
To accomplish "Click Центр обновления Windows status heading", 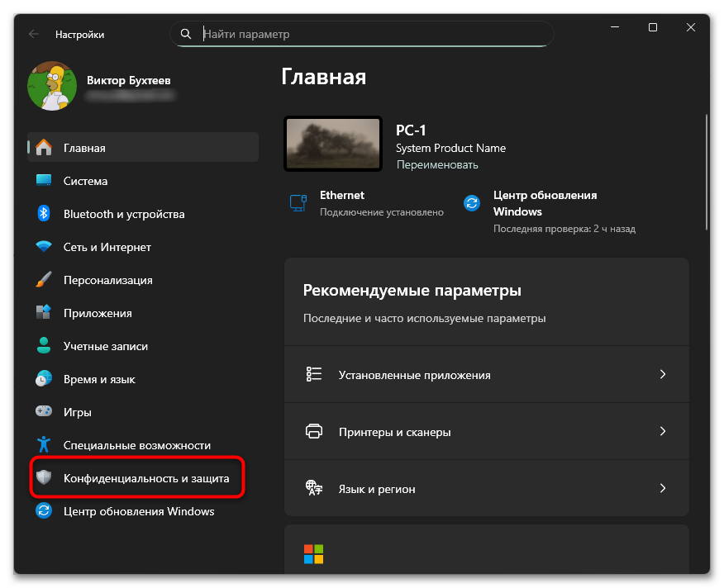I will [x=545, y=203].
